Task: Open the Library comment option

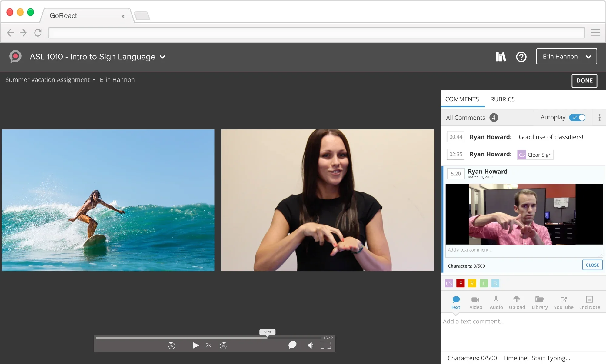Action: tap(539, 302)
